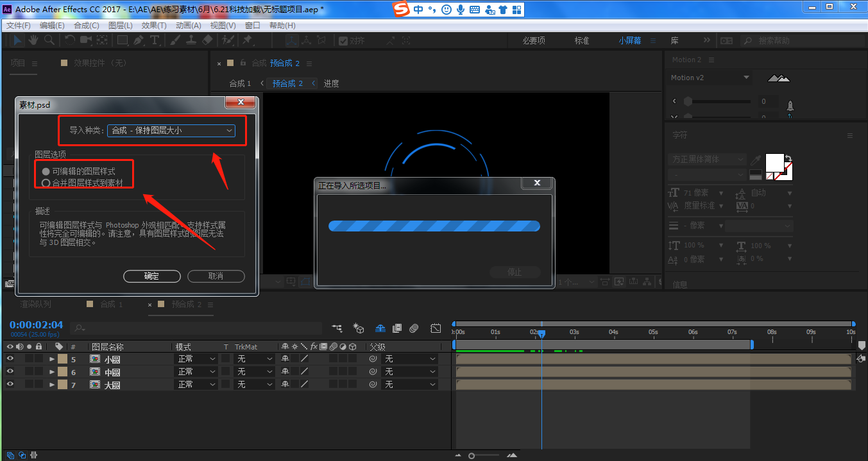Image resolution: width=868 pixels, height=461 pixels.
Task: Select the Horizontal Type tool
Action: (x=155, y=40)
